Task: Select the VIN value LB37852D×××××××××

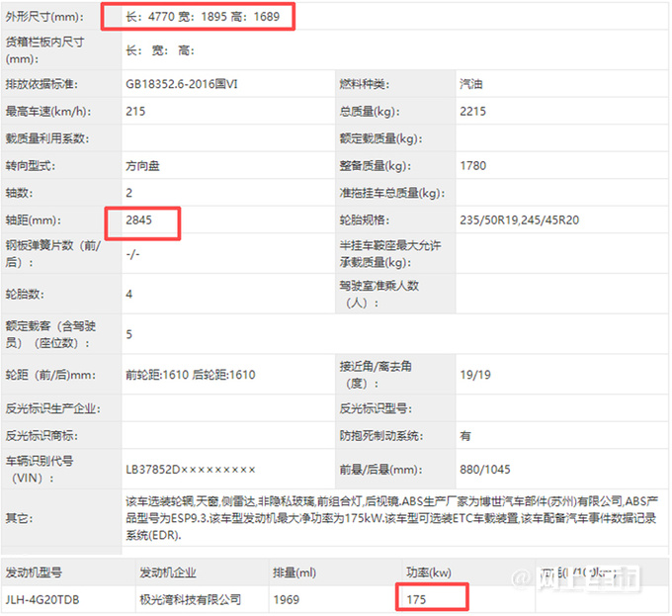Action: point(191,470)
